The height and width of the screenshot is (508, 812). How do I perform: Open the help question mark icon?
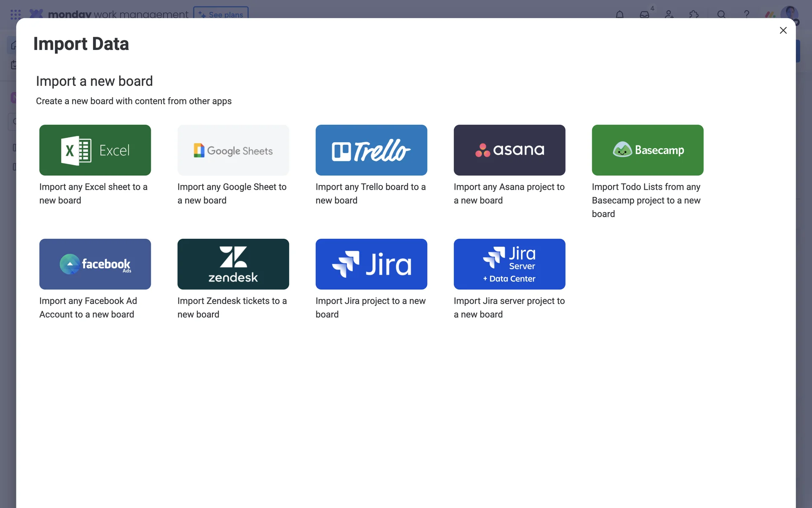click(x=746, y=14)
